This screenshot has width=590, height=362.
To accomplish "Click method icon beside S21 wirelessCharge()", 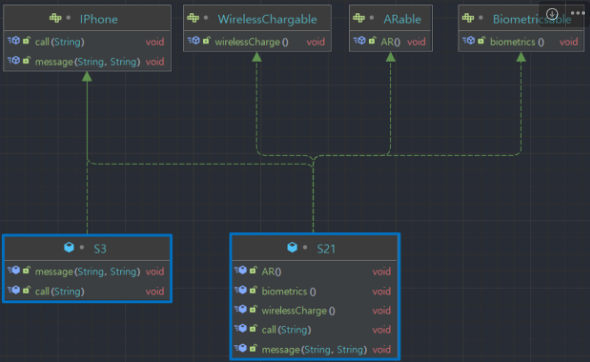I will [x=241, y=309].
